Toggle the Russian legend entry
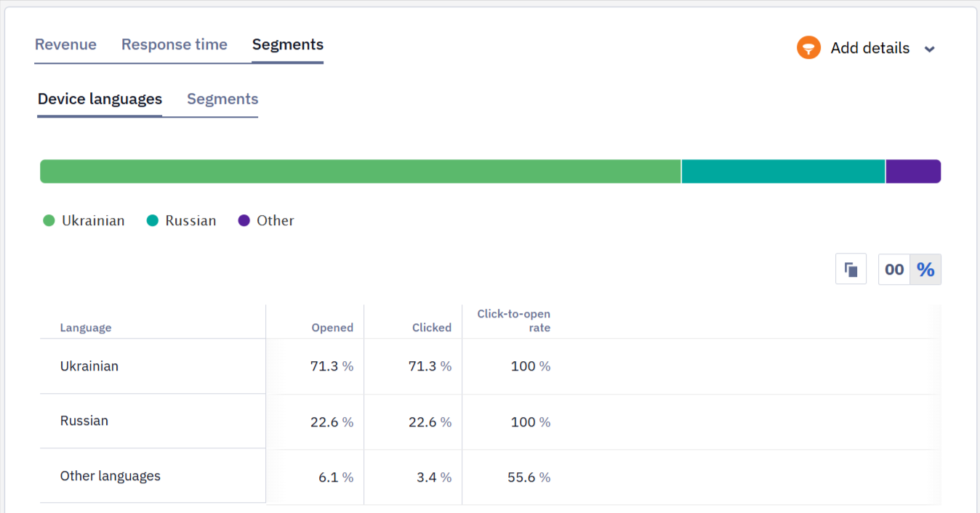This screenshot has width=980, height=513. point(182,221)
